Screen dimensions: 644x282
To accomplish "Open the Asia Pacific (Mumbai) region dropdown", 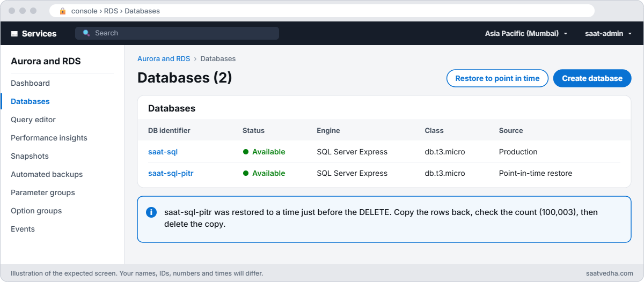I will 526,33.
